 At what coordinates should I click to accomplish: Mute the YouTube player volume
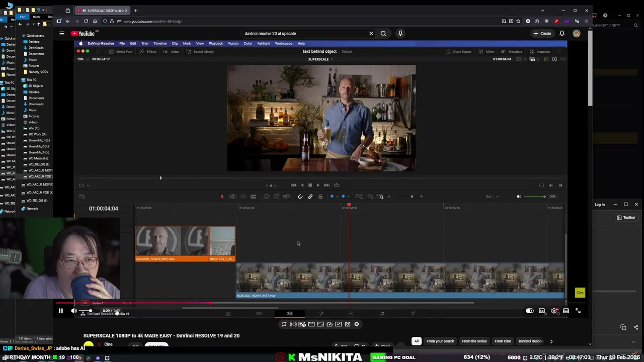tap(74, 311)
